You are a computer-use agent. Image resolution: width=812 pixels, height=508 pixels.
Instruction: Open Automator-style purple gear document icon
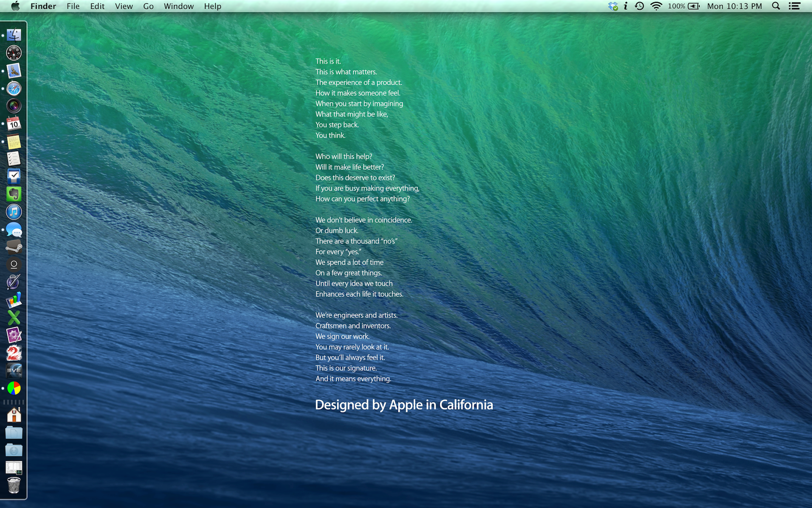[14, 335]
